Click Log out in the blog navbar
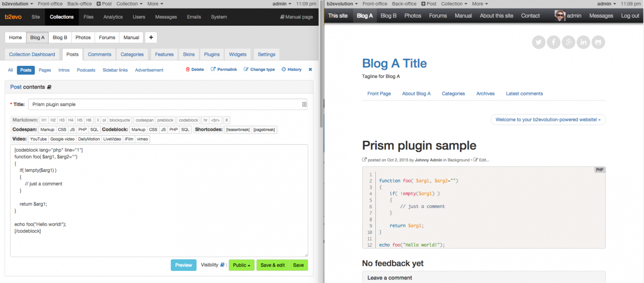This screenshot has width=644, height=283. click(630, 16)
